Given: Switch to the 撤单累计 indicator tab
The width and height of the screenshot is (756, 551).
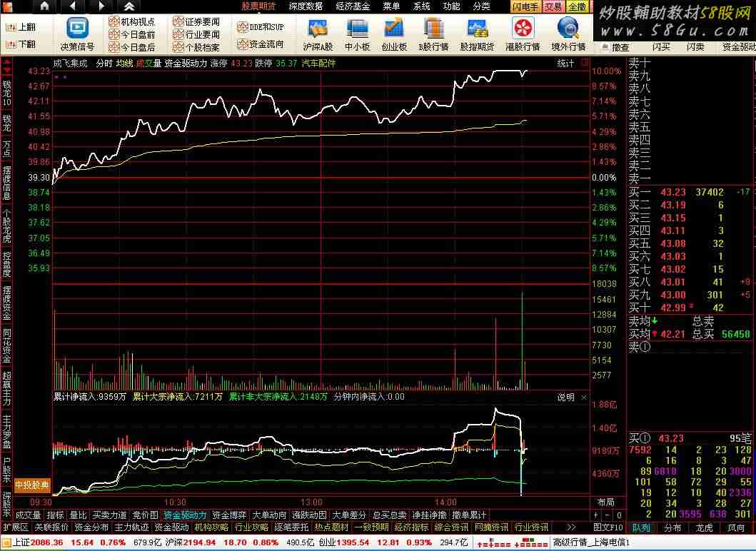Looking at the screenshot, I should click(469, 515).
